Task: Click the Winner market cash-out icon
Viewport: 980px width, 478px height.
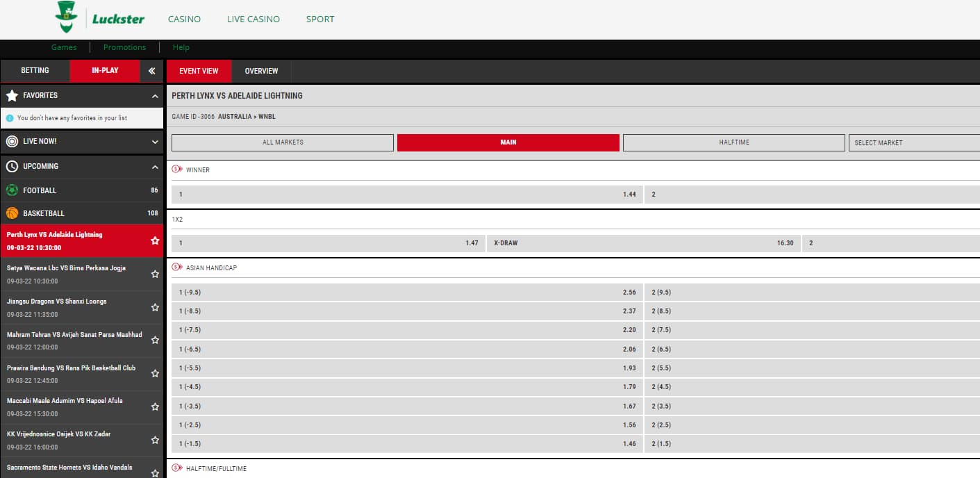Action: 177,170
